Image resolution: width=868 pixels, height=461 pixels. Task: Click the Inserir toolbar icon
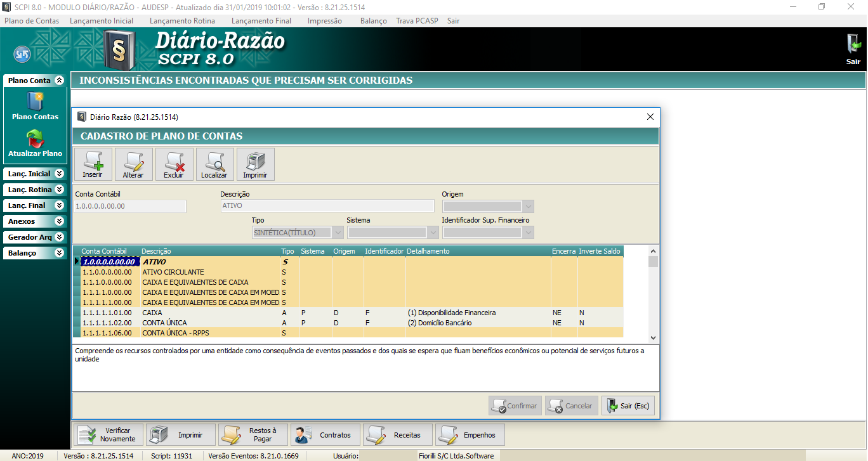(93, 164)
